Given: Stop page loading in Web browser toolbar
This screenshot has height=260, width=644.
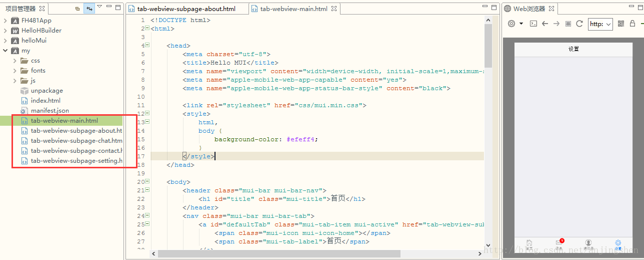Looking at the screenshot, I should [x=568, y=24].
